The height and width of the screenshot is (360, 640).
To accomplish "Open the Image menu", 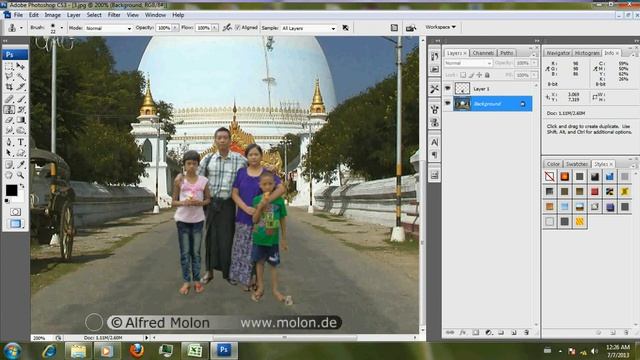I will click(52, 15).
